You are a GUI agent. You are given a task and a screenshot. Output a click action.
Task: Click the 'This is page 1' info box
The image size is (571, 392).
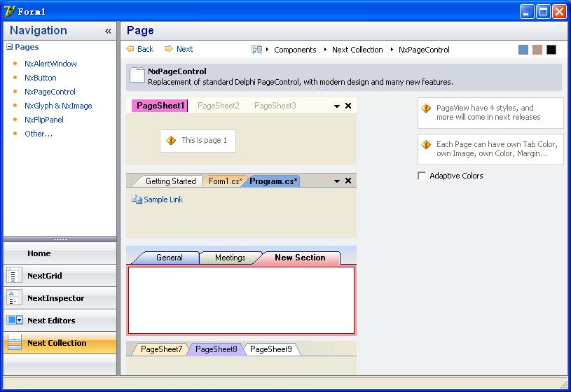198,141
